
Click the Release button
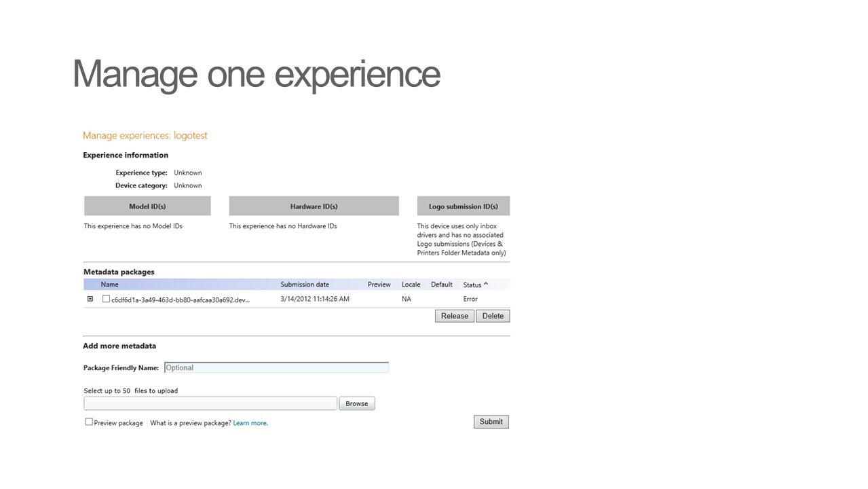(x=455, y=316)
